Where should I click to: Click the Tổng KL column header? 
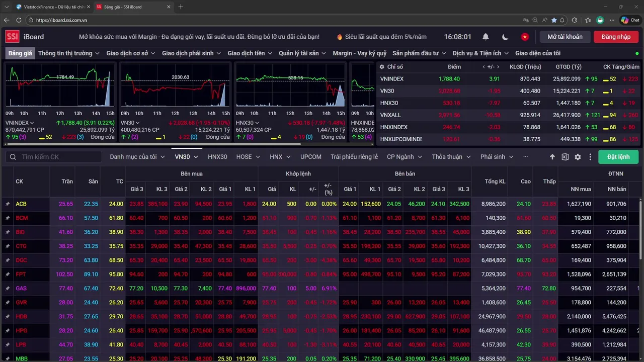click(495, 182)
